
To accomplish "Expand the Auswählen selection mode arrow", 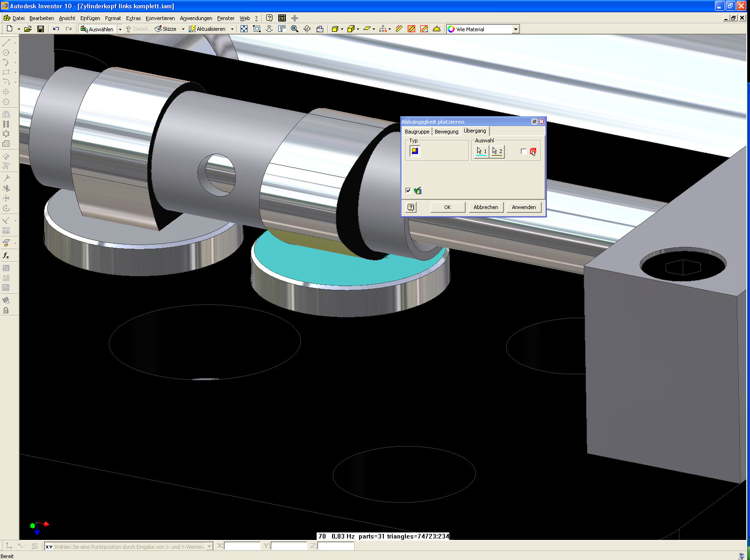I will point(120,29).
